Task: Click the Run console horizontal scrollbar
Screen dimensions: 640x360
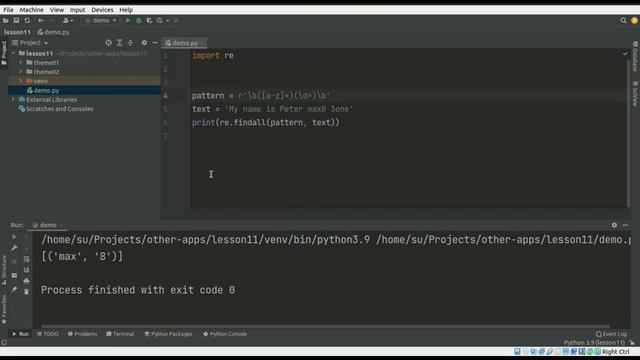Action: tap(325, 326)
